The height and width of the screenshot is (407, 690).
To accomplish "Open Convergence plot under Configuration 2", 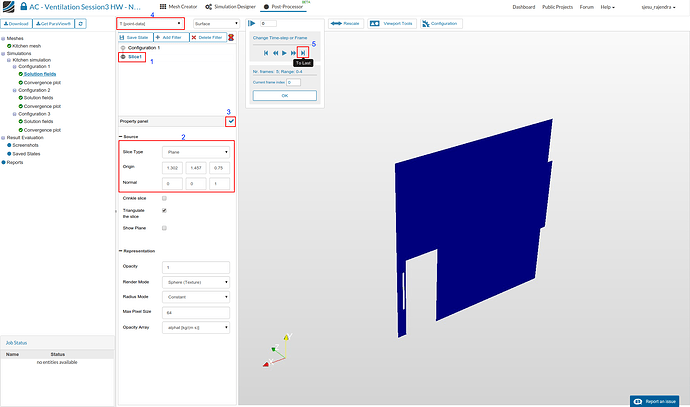I will 42,106.
